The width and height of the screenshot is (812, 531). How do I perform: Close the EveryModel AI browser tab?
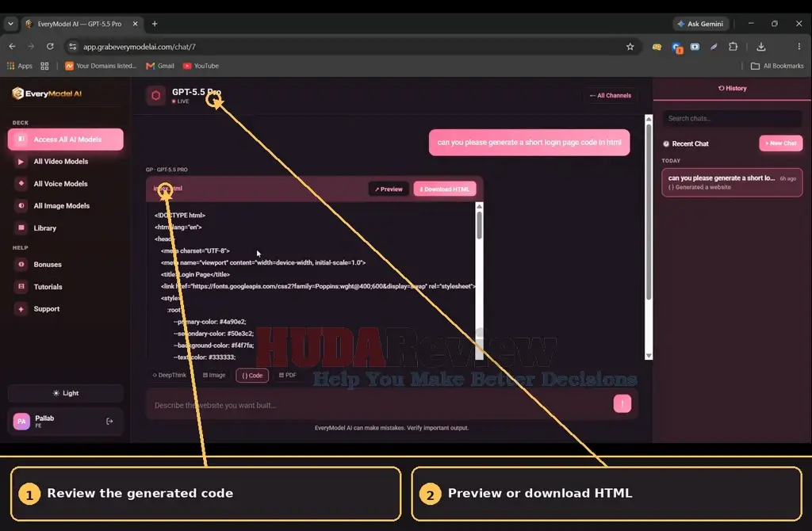coord(135,24)
